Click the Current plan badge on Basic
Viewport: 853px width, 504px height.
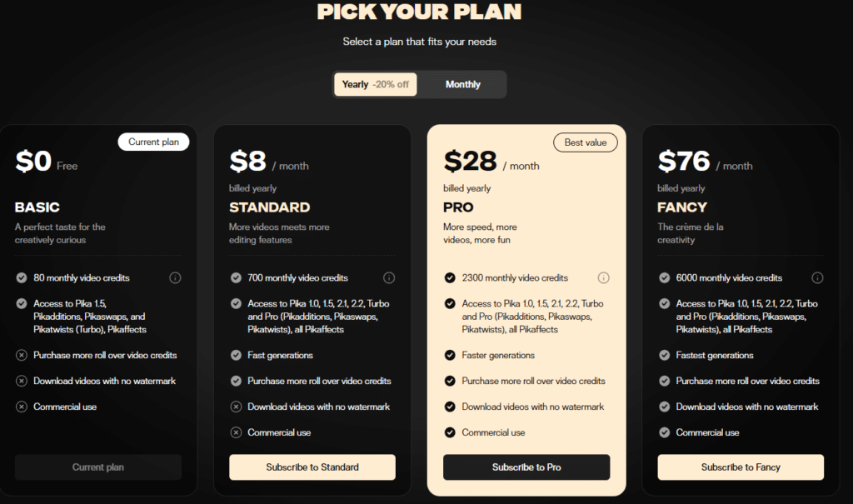pyautogui.click(x=153, y=142)
